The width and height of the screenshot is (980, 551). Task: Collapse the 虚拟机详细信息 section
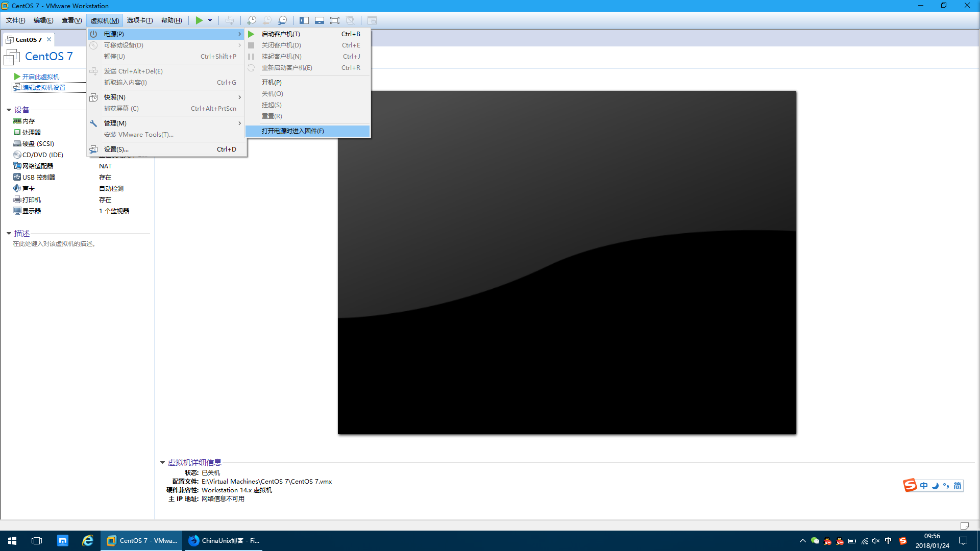162,462
